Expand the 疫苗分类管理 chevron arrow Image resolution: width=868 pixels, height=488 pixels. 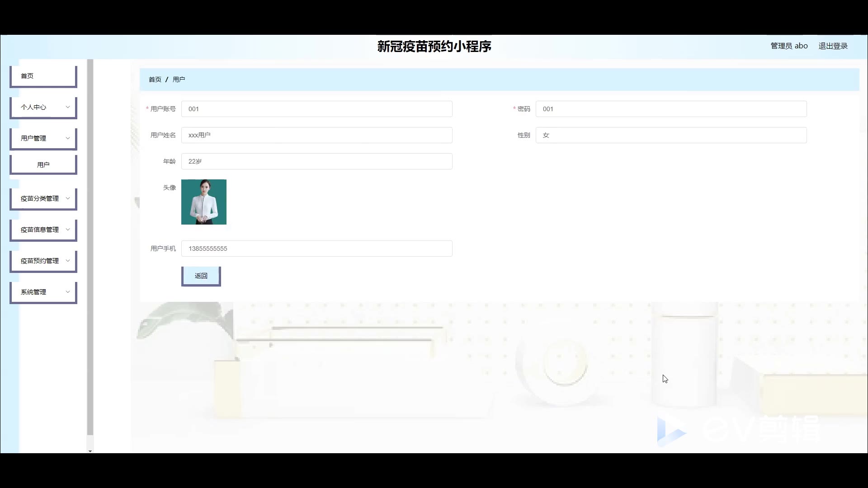[x=68, y=198]
